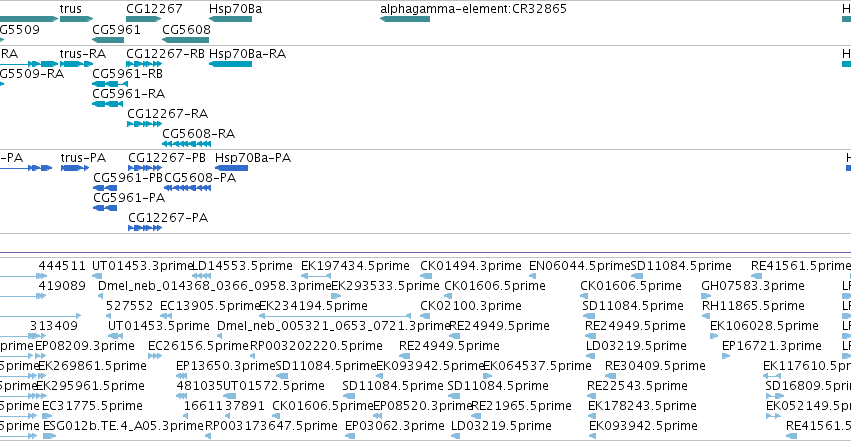Select EST CK02100.3prime
Image resolution: width=851 pixels, height=441 pixels.
[x=471, y=306]
